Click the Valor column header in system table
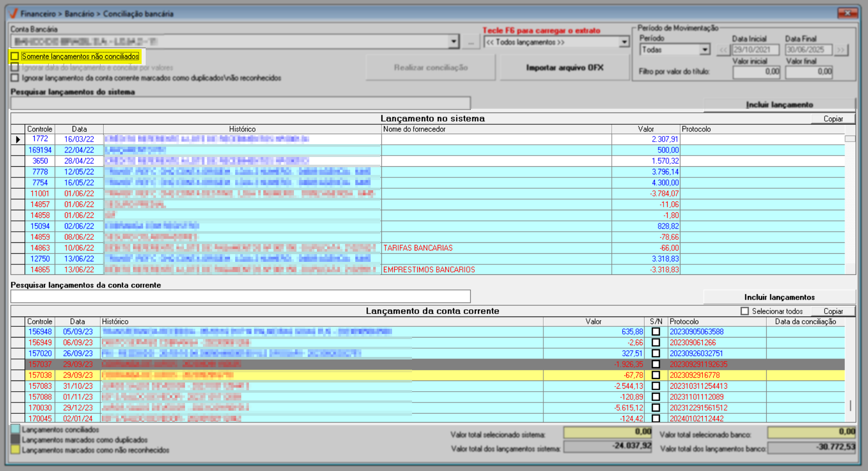This screenshot has width=868, height=471. (x=646, y=129)
